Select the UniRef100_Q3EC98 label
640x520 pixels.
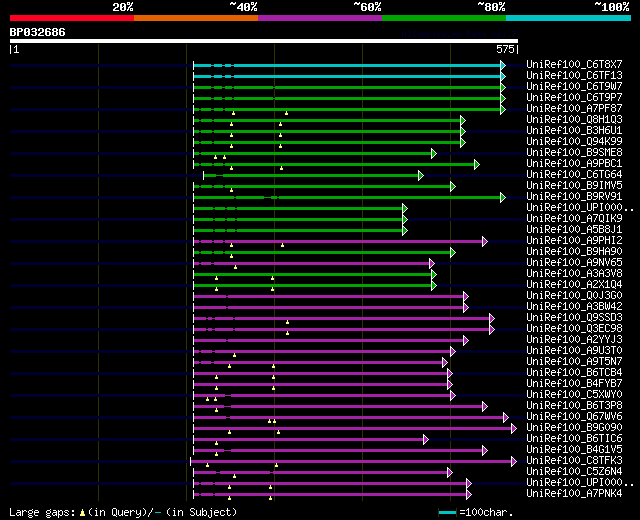(574, 329)
